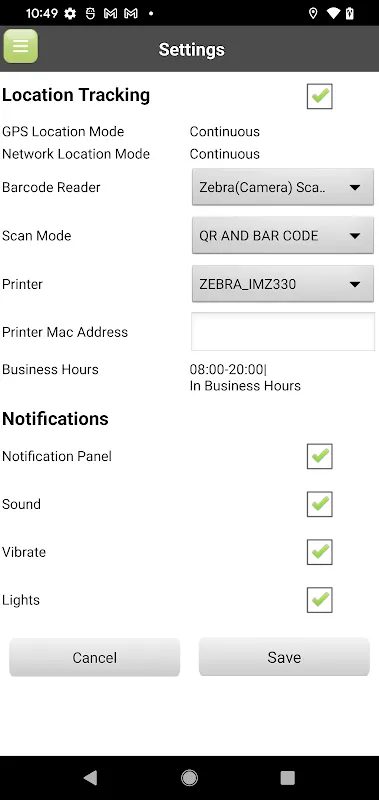
Task: Open the Printer model dropdown
Action: pos(283,284)
